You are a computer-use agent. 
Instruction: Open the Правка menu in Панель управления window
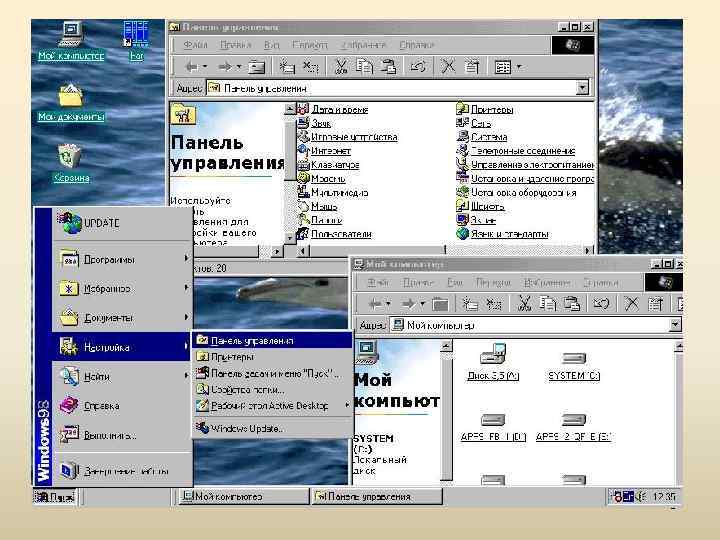[x=235, y=45]
